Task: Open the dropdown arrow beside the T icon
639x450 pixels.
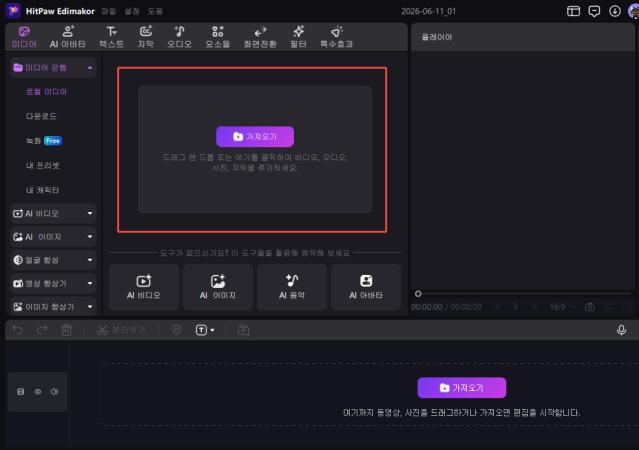Action: [x=212, y=330]
